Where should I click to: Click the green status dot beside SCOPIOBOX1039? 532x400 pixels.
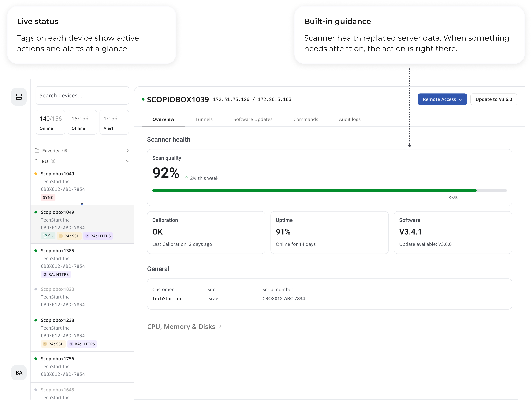click(x=143, y=99)
